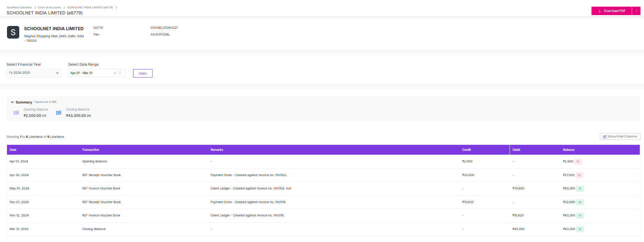644x242 pixels.
Task: Click the Download PDF button
Action: [611, 11]
